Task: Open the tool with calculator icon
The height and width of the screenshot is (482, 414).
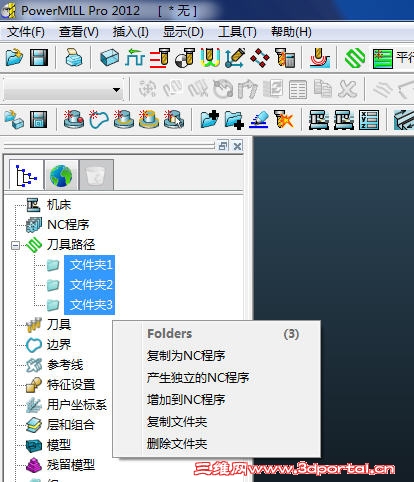Action: click(x=285, y=58)
